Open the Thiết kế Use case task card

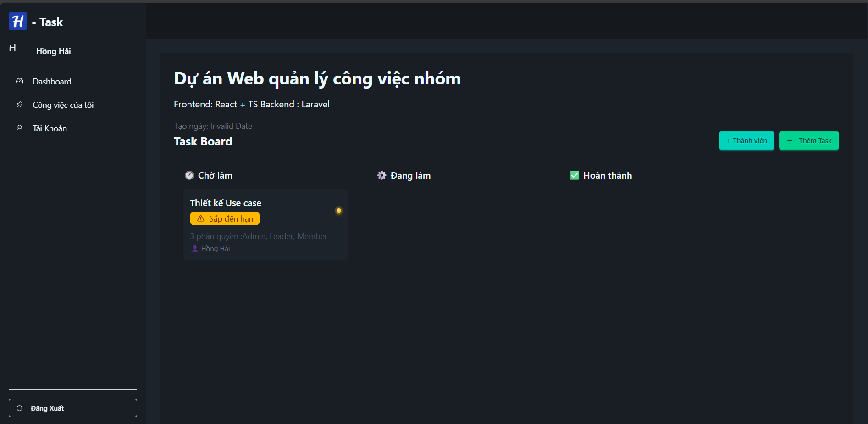pyautogui.click(x=265, y=224)
